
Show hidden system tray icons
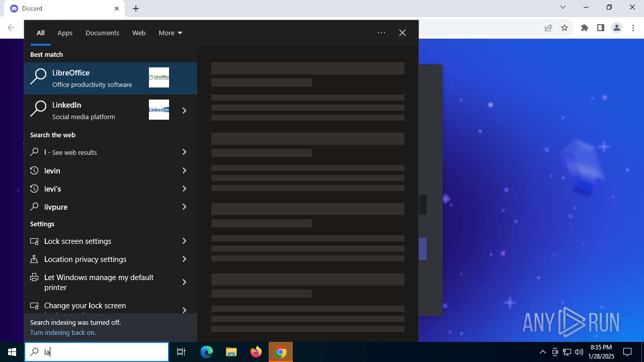[542, 352]
